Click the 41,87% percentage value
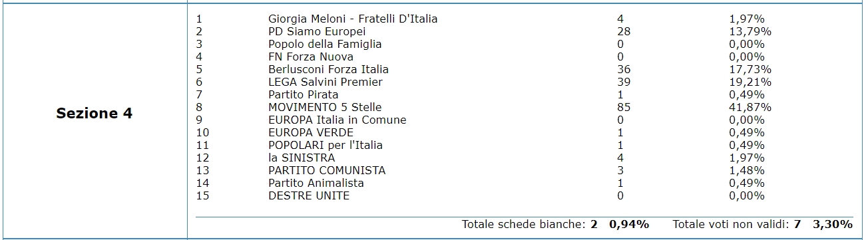The width and height of the screenshot is (868, 240). [750, 107]
